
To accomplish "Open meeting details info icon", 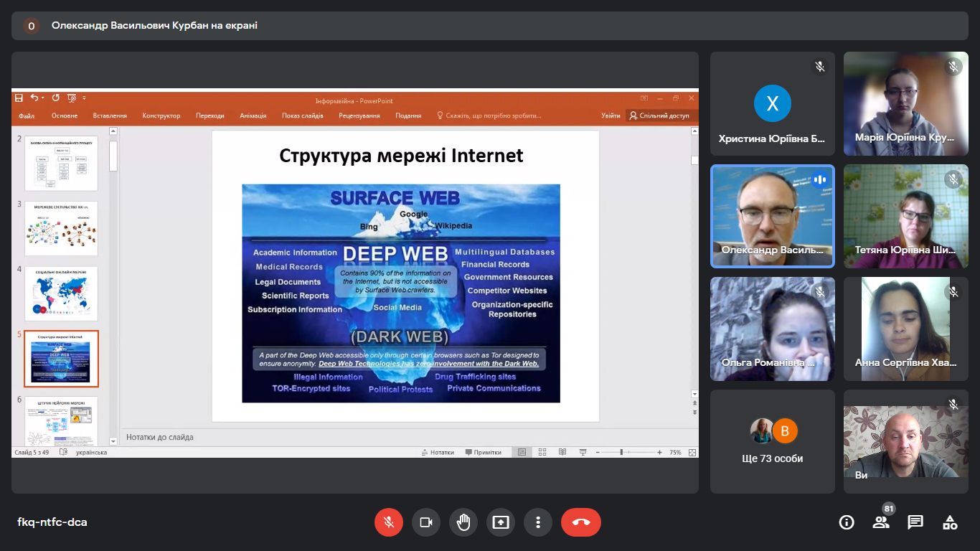I will (x=847, y=522).
